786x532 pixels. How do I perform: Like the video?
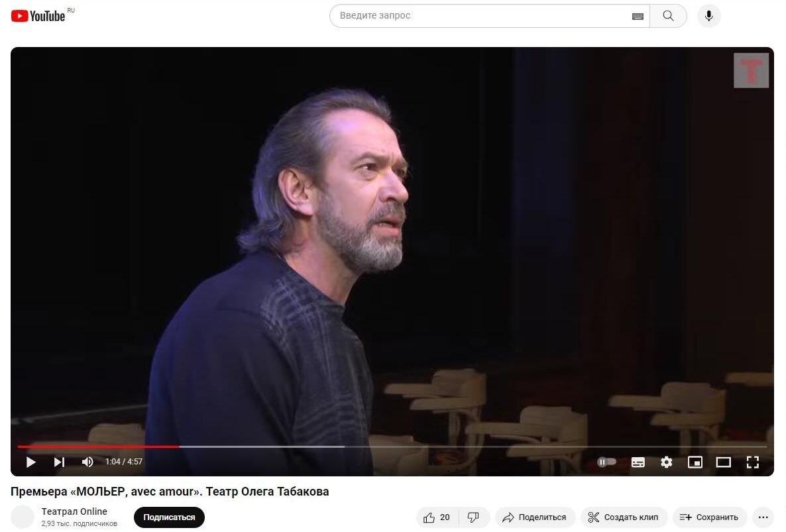point(437,517)
